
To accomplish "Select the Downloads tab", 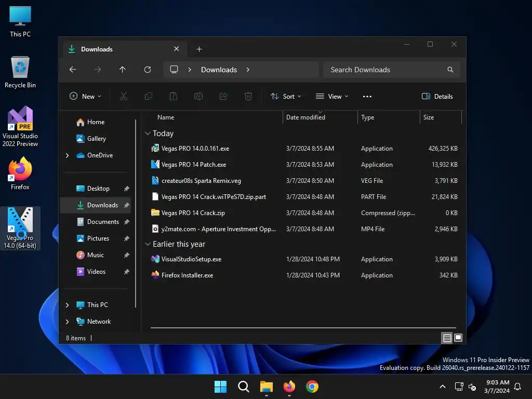I will tap(125, 49).
